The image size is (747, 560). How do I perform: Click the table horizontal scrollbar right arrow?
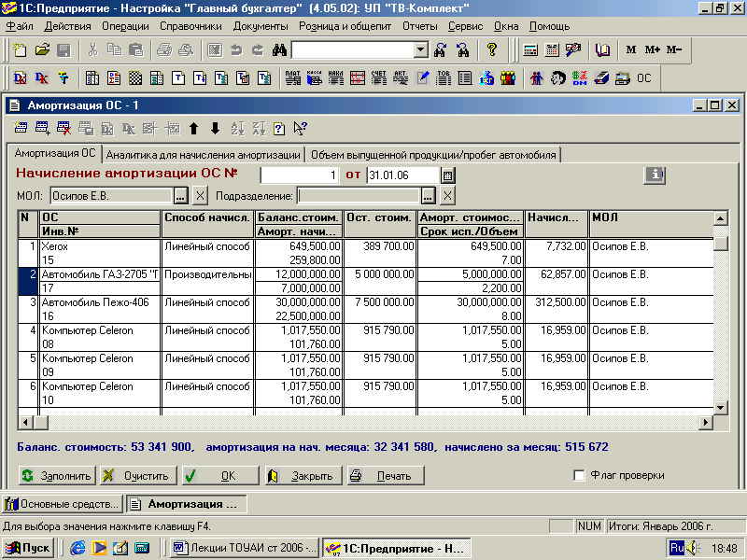pyautogui.click(x=706, y=422)
